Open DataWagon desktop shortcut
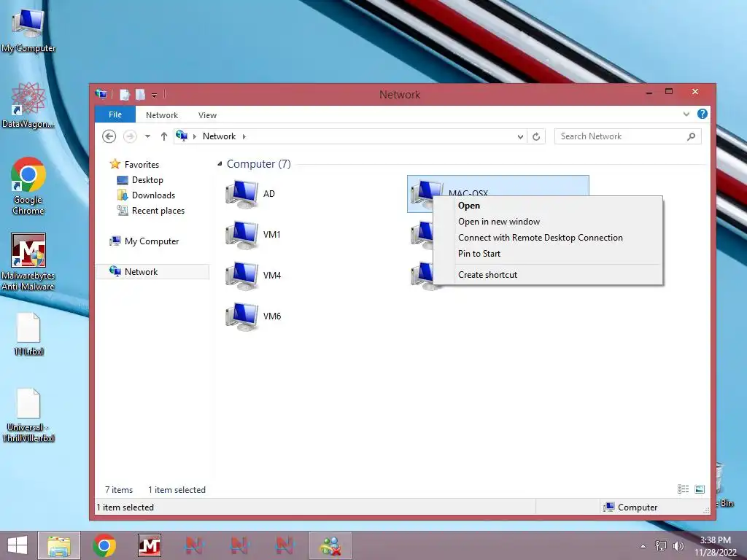This screenshot has width=747, height=560. pos(28,105)
